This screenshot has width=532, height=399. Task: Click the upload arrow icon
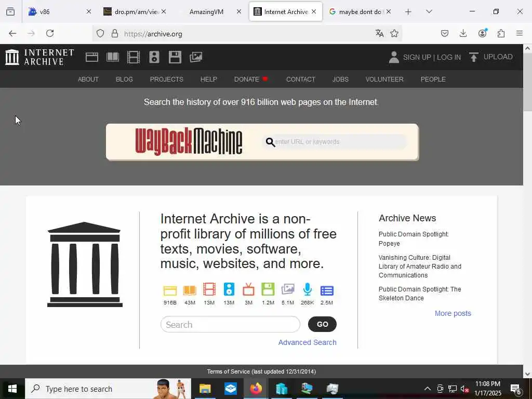(474, 57)
